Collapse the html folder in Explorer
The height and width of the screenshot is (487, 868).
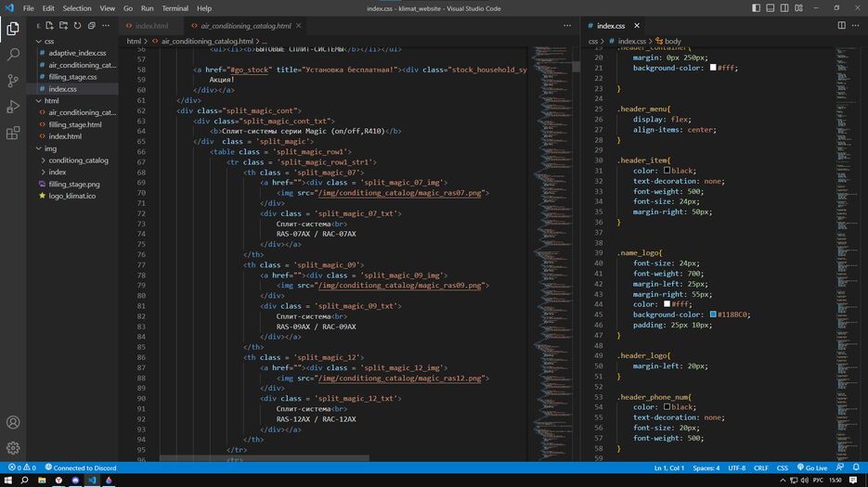(x=51, y=100)
